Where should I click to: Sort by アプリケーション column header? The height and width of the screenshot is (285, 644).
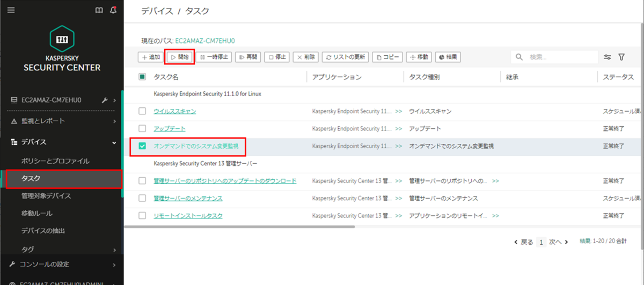tap(337, 77)
